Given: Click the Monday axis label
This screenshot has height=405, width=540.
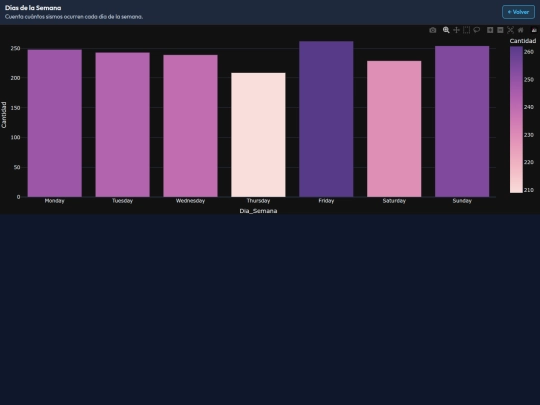Looking at the screenshot, I should (x=54, y=201).
